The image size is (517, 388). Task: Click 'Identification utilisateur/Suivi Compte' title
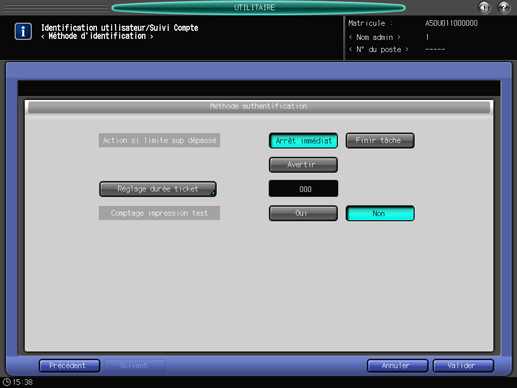point(120,28)
